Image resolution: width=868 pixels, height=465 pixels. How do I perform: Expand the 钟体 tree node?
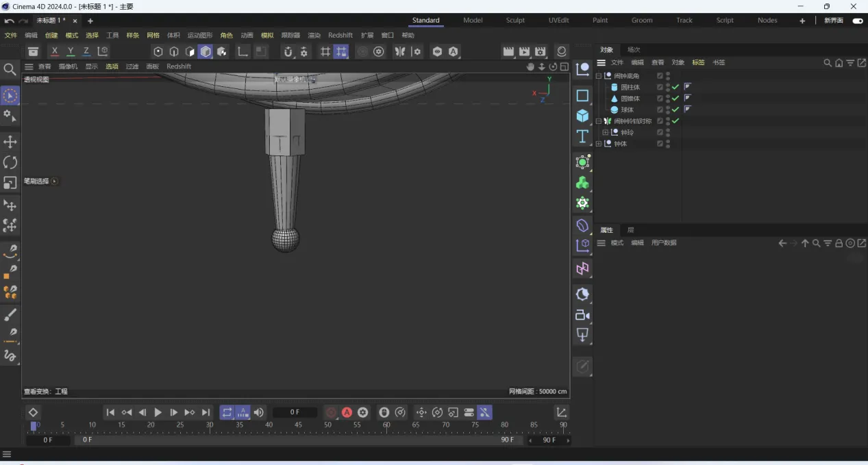[x=599, y=144]
